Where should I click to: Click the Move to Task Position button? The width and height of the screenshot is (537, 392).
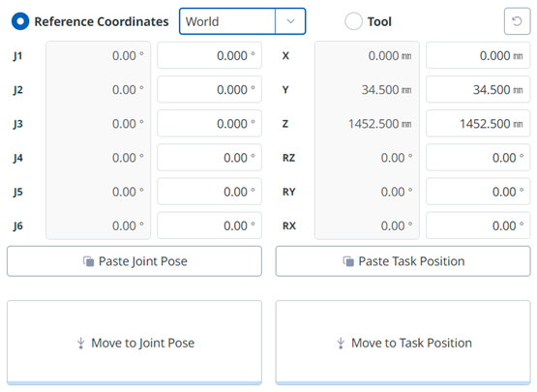[x=403, y=343]
